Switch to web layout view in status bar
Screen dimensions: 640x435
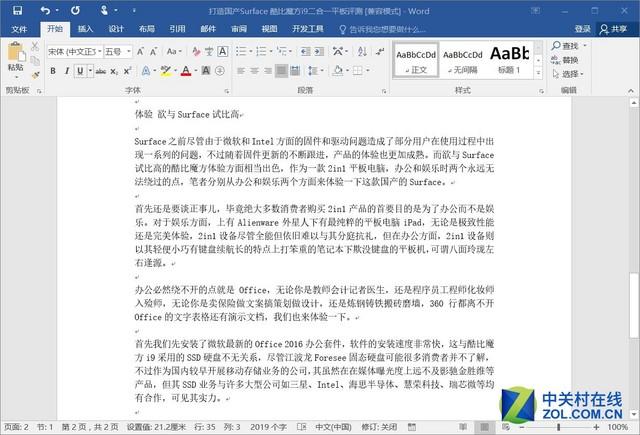click(506, 427)
